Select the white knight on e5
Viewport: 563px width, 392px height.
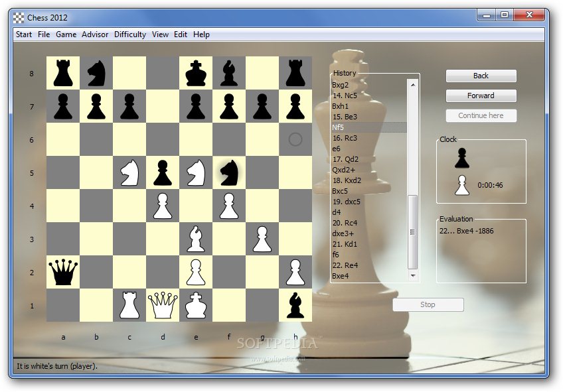(196, 173)
